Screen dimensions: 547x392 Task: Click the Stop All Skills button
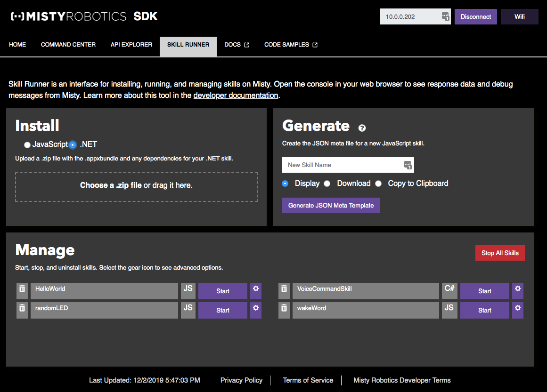point(500,253)
